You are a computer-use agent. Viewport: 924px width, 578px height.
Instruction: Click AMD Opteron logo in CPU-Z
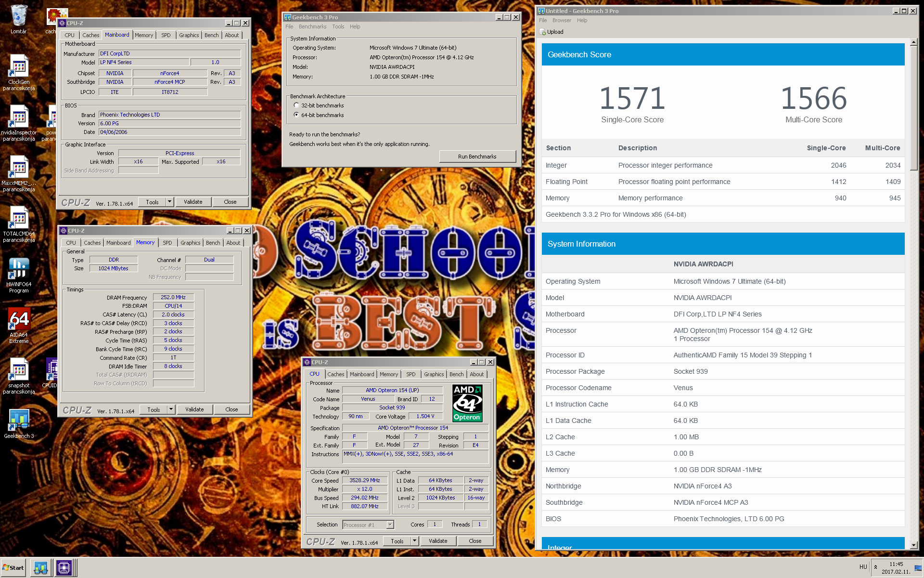467,403
